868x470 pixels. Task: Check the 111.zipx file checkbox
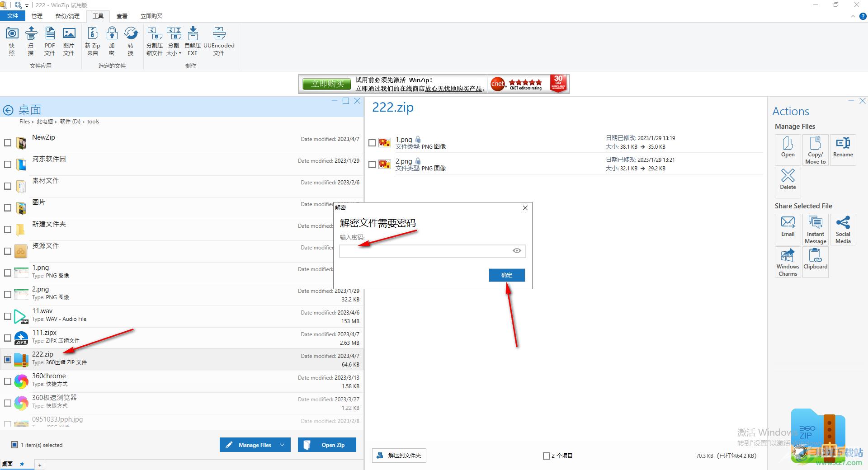point(8,338)
